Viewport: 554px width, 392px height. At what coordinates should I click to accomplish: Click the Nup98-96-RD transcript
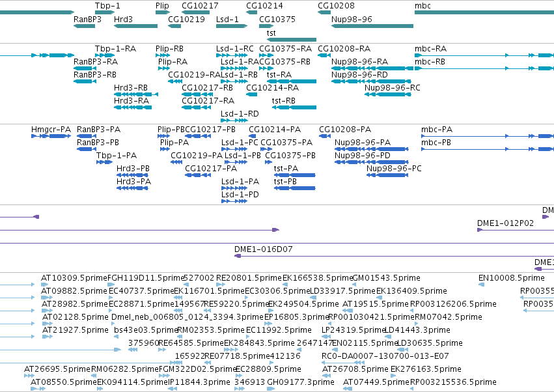point(371,81)
